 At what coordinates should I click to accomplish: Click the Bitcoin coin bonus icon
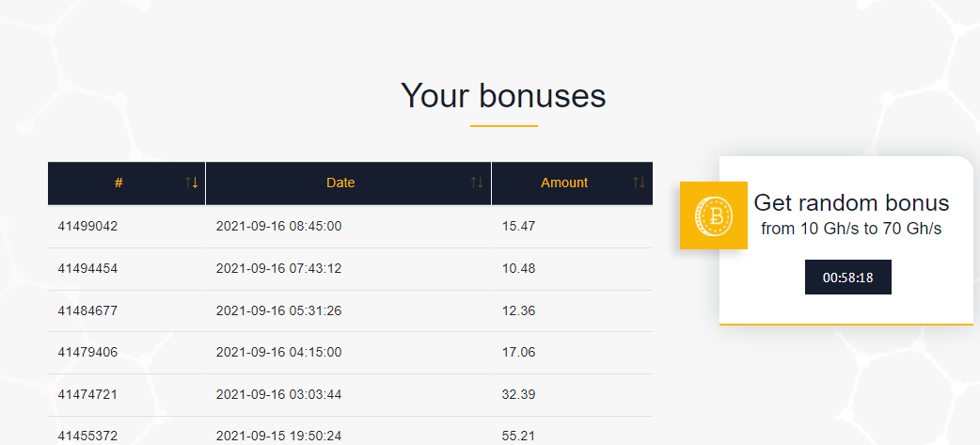[714, 215]
